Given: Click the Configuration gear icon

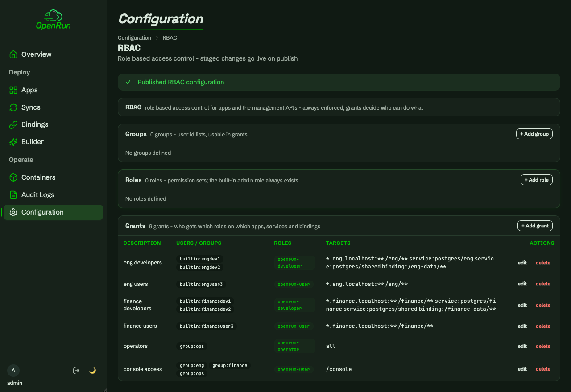Looking at the screenshot, I should coord(13,212).
